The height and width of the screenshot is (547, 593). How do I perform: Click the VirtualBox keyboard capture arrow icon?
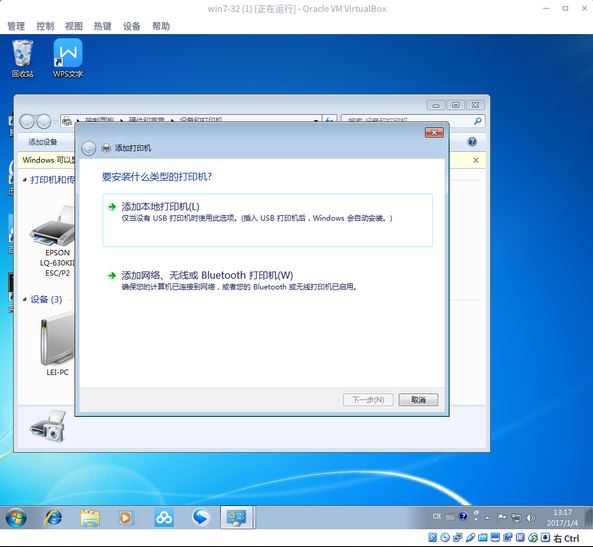[545, 538]
